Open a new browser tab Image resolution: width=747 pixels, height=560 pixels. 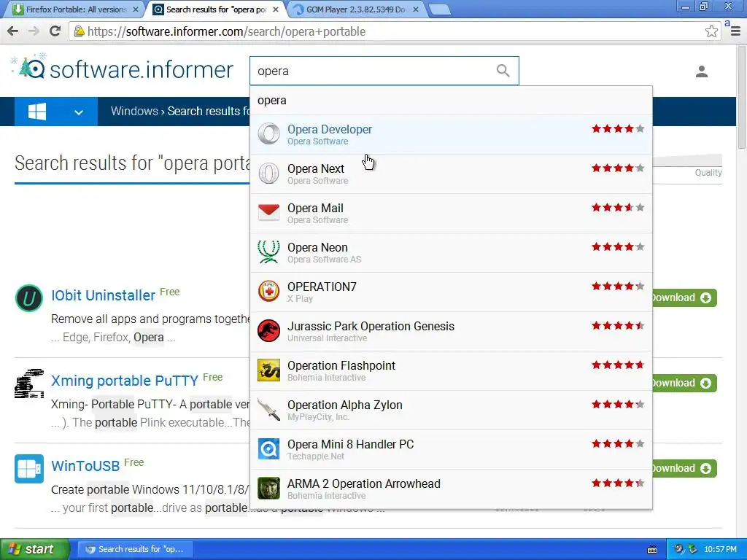439,9
